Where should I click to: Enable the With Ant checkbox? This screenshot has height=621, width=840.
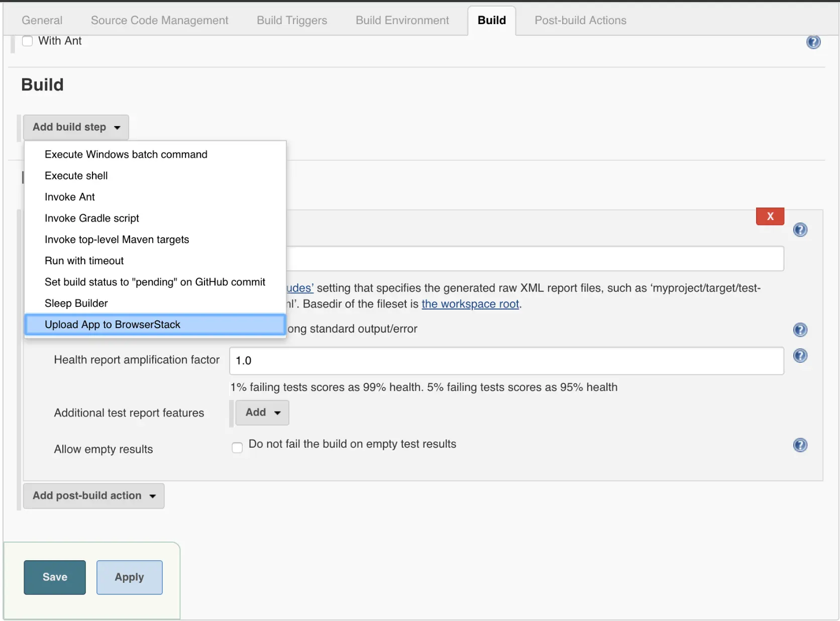28,41
